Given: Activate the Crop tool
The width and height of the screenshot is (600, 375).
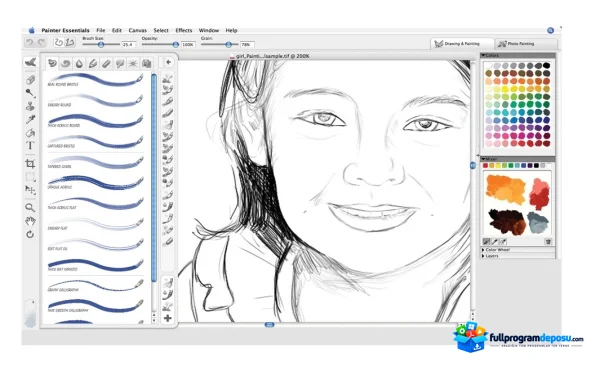Looking at the screenshot, I should tap(30, 164).
